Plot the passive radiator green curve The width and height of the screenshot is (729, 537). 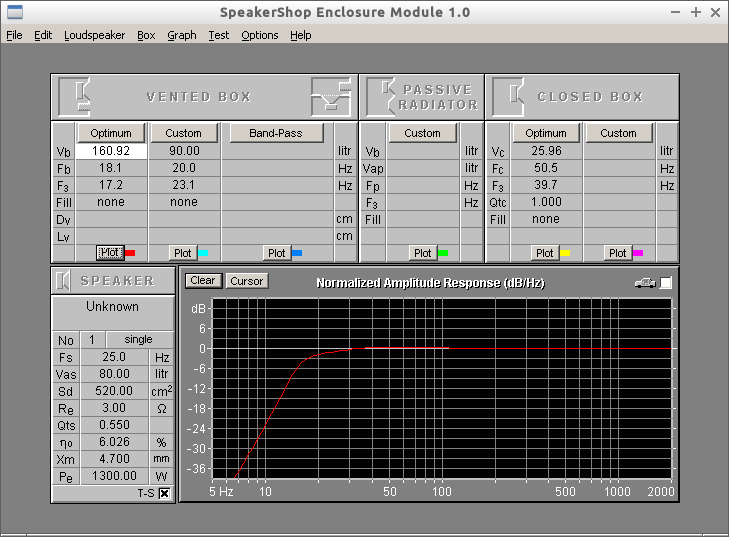pos(423,253)
